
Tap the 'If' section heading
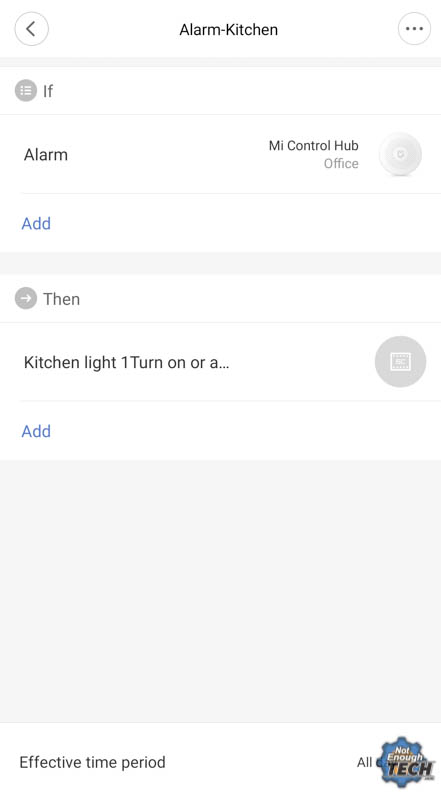coord(48,91)
